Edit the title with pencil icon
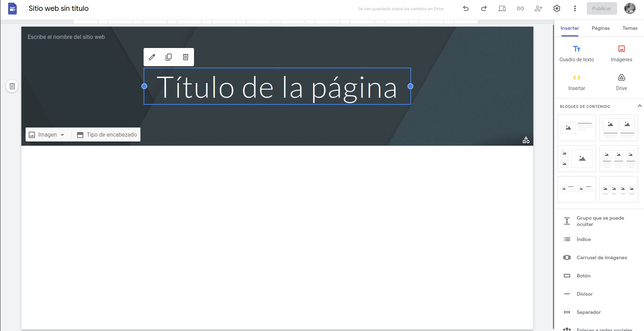Screen dimensions: 644x331 (x=152, y=57)
